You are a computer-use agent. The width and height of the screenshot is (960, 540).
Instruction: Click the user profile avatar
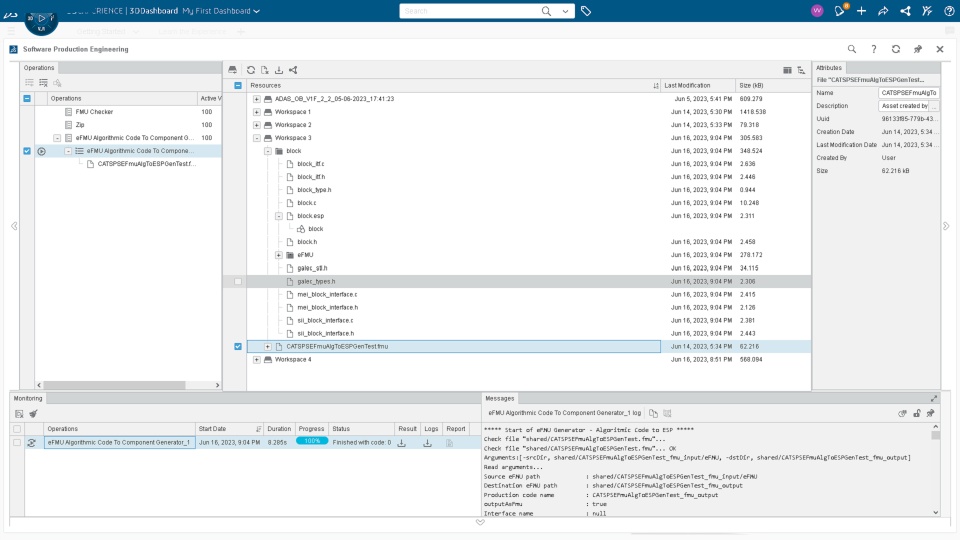point(817,11)
